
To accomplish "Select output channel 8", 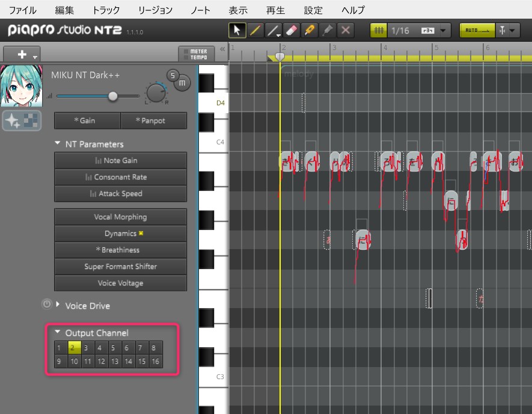I will (156, 348).
